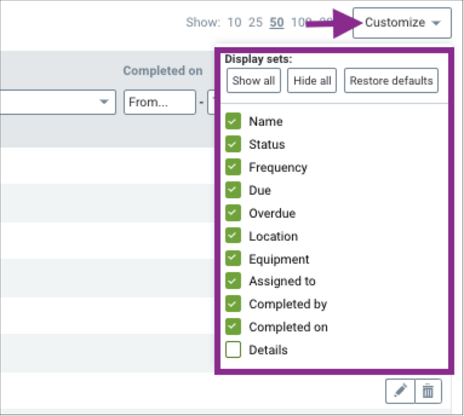This screenshot has width=464, height=416.
Task: Enable the Details column checkbox
Action: (x=233, y=350)
